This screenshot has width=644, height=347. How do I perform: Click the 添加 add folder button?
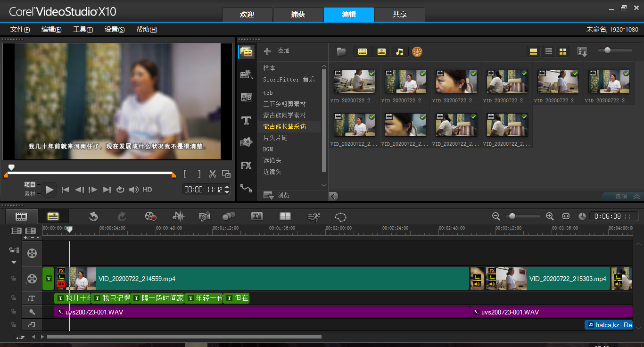(x=277, y=51)
